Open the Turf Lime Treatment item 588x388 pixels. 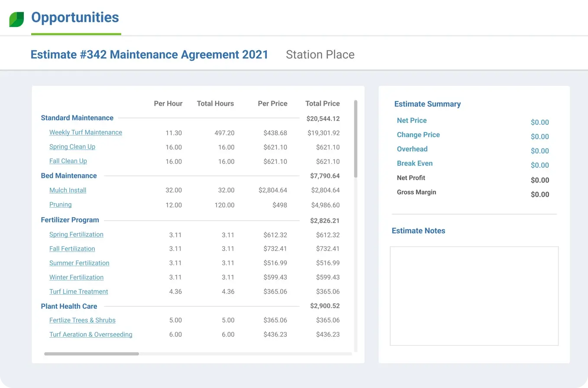pyautogui.click(x=78, y=291)
